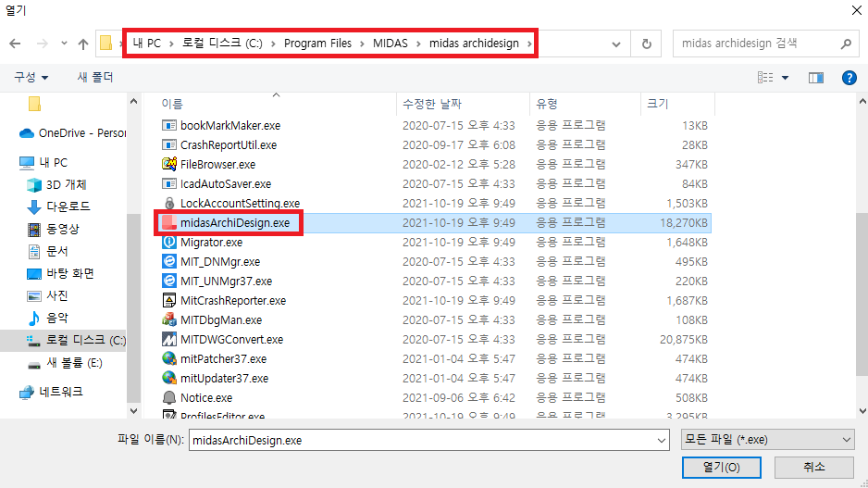Viewport: 868px width, 488px height.
Task: Select mitUpdater37.exe globe icon
Action: point(168,378)
